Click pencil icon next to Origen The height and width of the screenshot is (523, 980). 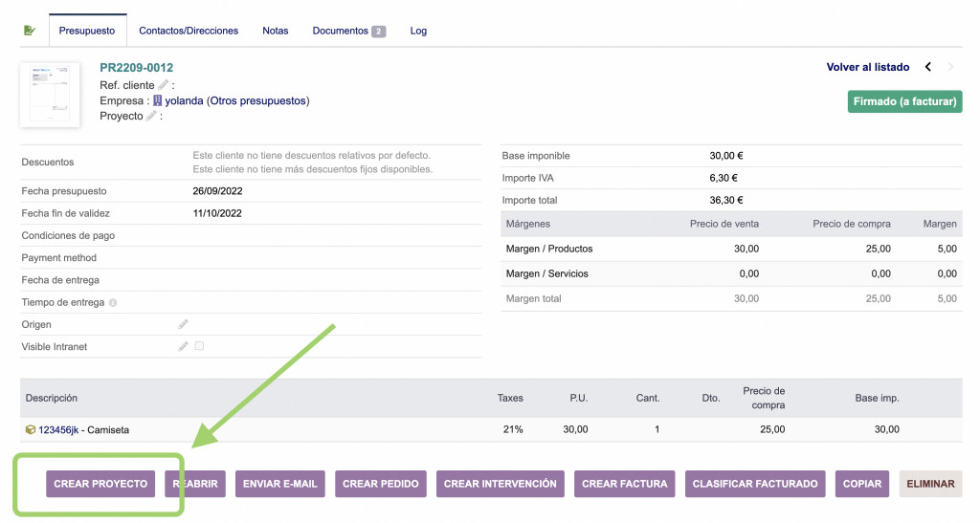183,325
